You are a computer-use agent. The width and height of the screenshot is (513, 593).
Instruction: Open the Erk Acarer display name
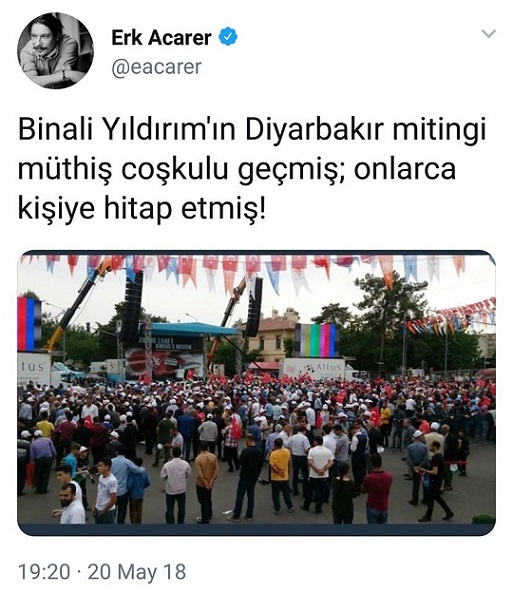161,37
